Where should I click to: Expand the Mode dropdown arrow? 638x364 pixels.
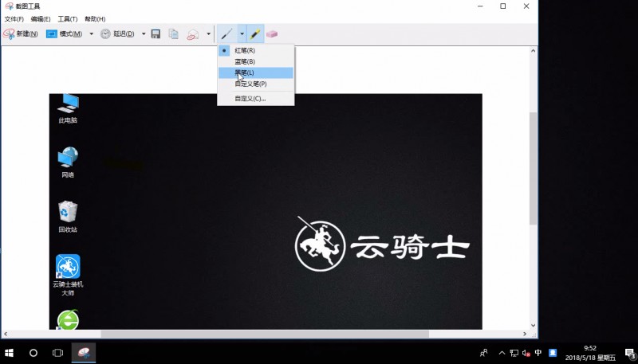coord(91,34)
